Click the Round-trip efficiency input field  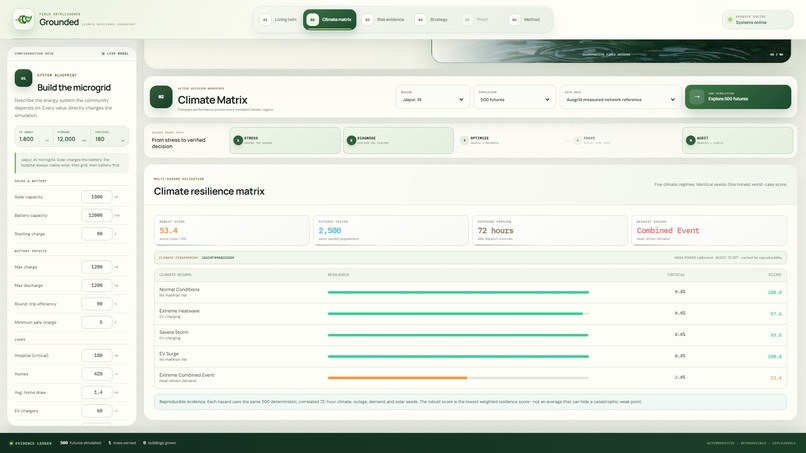click(x=97, y=304)
